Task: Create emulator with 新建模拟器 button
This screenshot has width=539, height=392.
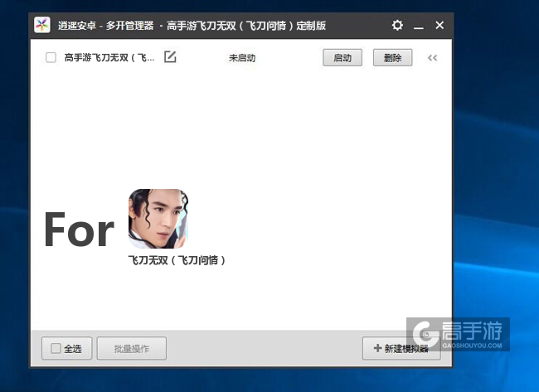Action: 401,348
